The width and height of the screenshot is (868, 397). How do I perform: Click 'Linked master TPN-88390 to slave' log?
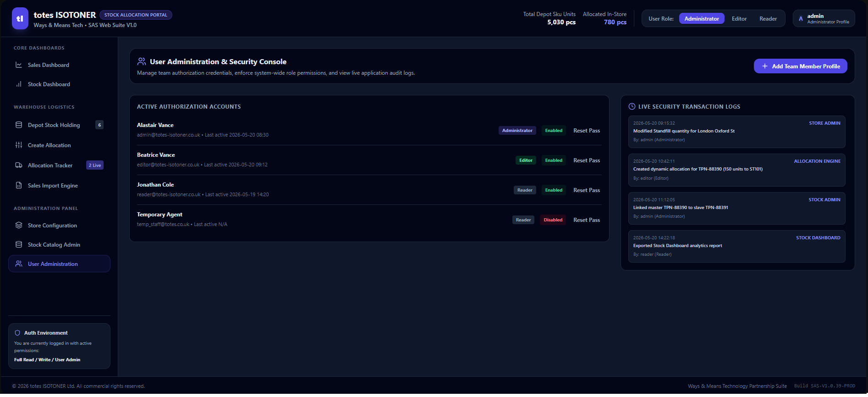click(737, 208)
